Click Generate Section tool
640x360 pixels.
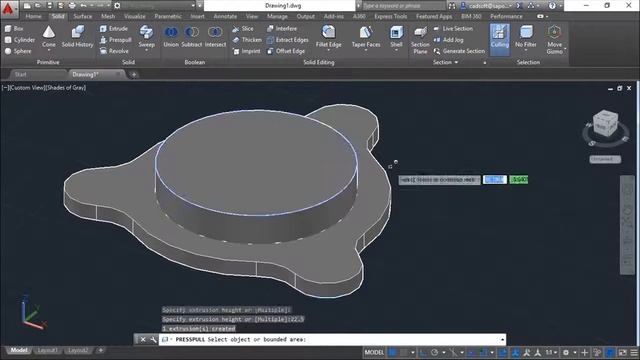coord(459,51)
